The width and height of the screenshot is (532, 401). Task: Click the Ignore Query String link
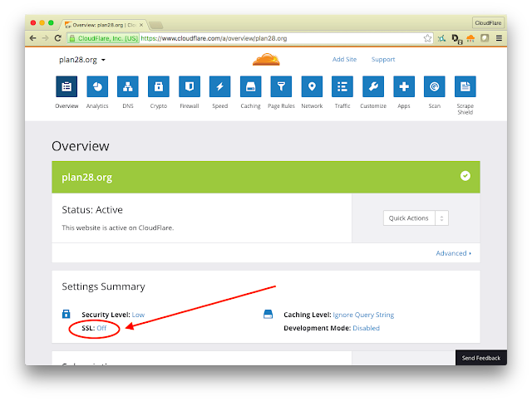click(x=363, y=315)
